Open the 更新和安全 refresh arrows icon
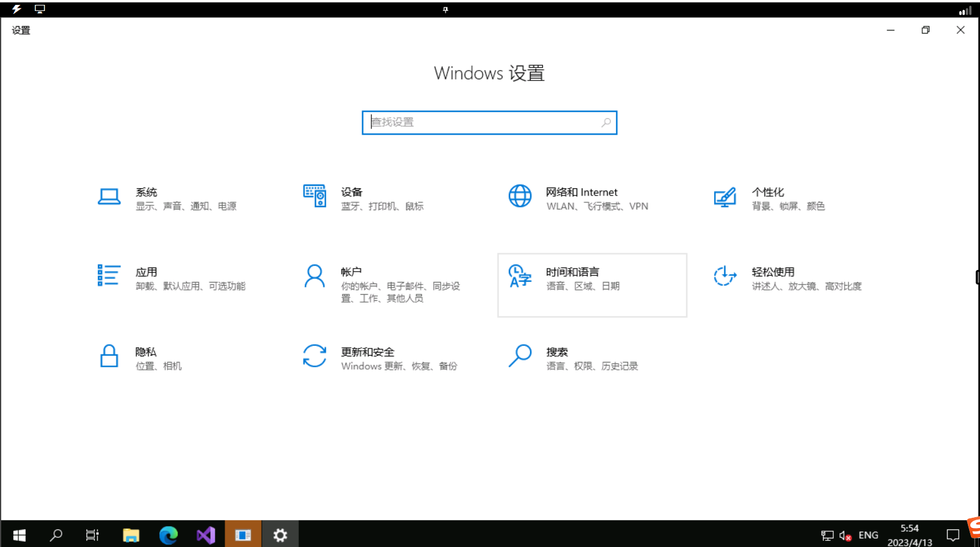 tap(315, 356)
